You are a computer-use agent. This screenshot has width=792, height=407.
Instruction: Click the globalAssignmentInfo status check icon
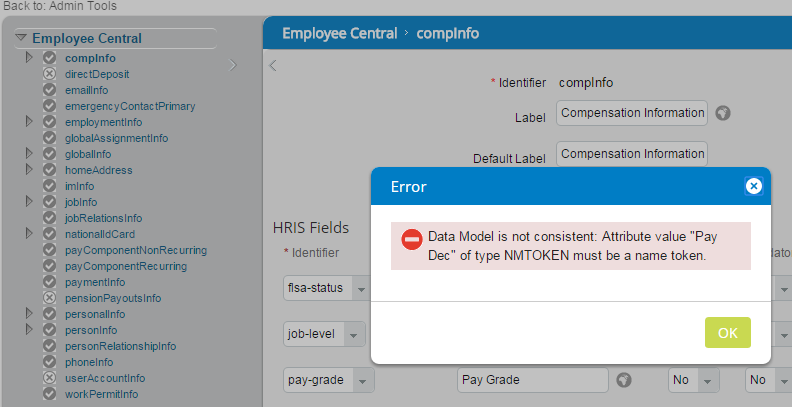click(49, 138)
